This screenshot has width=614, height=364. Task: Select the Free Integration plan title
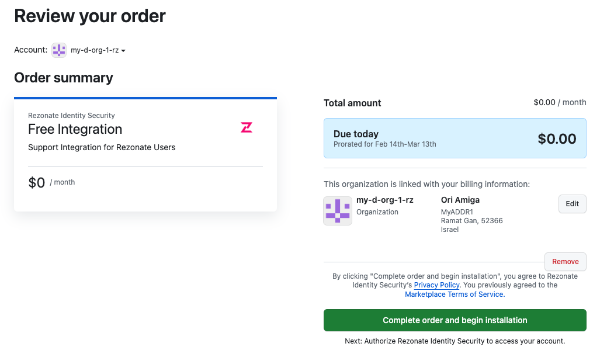tap(75, 129)
